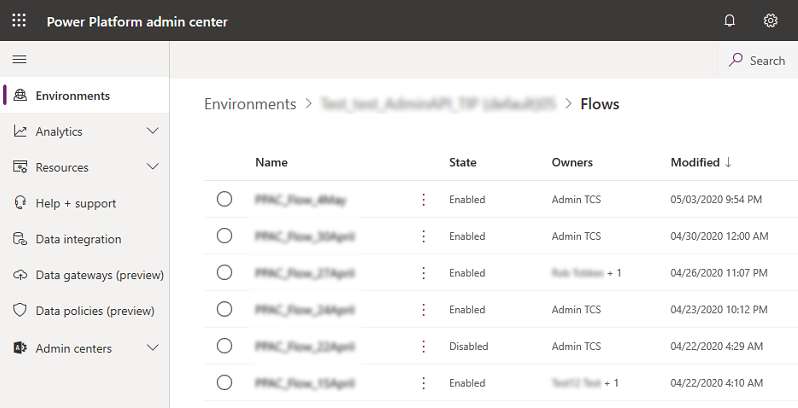
Task: Sort by the Modified column header
Action: (x=695, y=162)
